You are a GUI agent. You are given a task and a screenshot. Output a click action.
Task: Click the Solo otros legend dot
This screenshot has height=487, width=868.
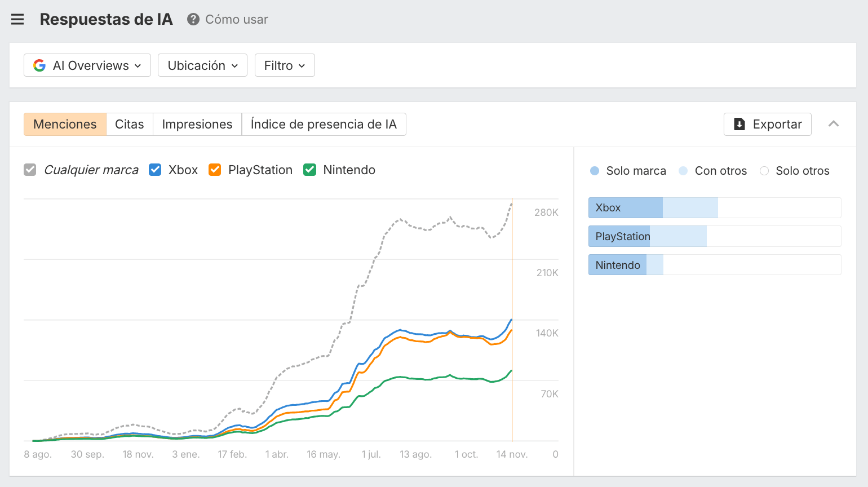(764, 170)
